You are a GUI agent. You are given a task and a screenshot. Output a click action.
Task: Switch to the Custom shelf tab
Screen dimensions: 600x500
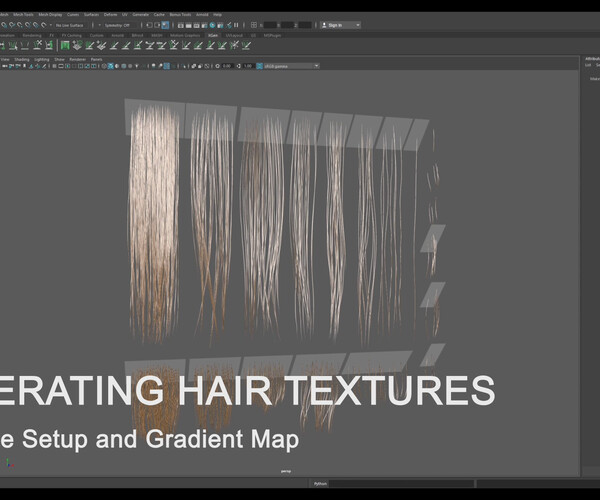[x=96, y=35]
